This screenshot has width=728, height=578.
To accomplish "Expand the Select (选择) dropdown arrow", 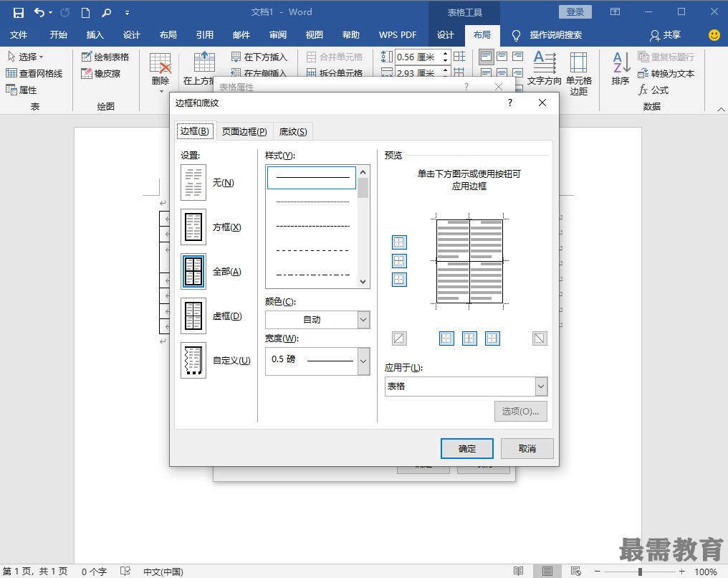I will 42,57.
